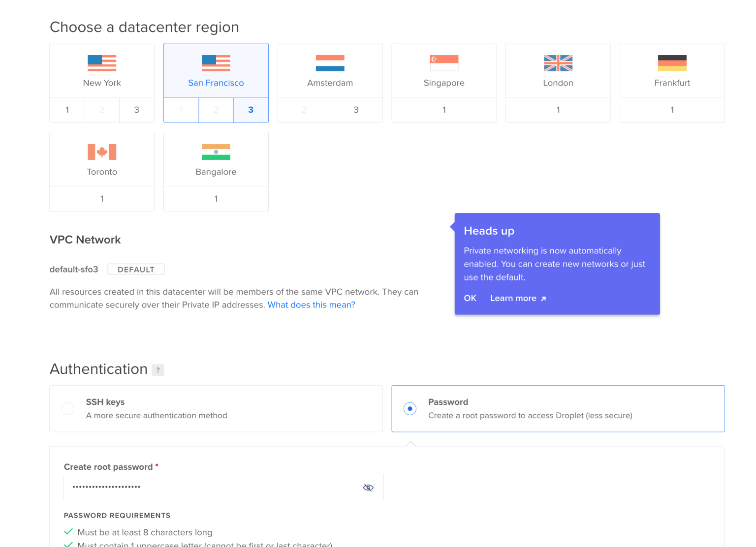The width and height of the screenshot is (756, 547).
Task: Click the 'Choose a datacenter region' heading
Action: click(x=144, y=27)
